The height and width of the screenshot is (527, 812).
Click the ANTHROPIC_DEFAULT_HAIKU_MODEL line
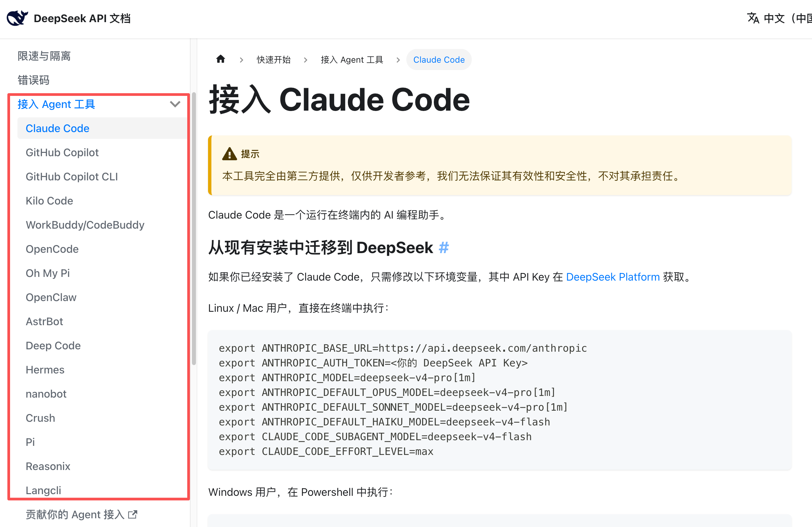(384, 422)
